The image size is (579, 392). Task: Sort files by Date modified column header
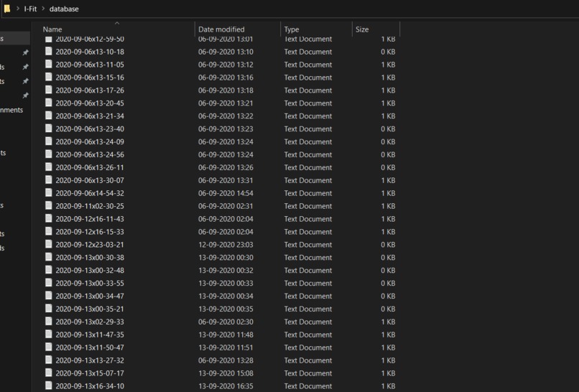[221, 29]
